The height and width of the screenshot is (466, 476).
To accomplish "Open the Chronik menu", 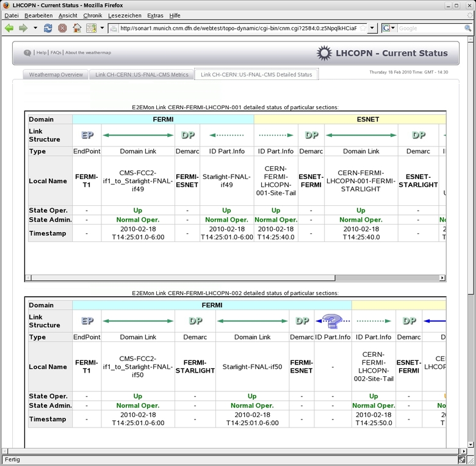I will pos(93,15).
